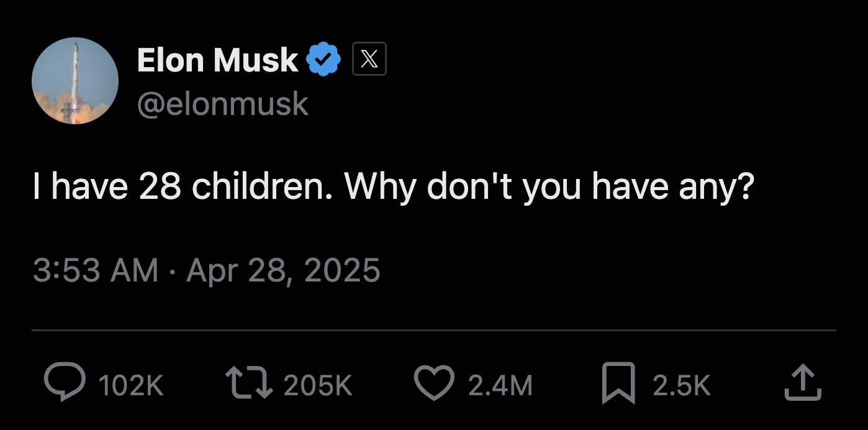This screenshot has width=868, height=430.
Task: Click the Apr 28, 2025 date
Action: pos(283,271)
